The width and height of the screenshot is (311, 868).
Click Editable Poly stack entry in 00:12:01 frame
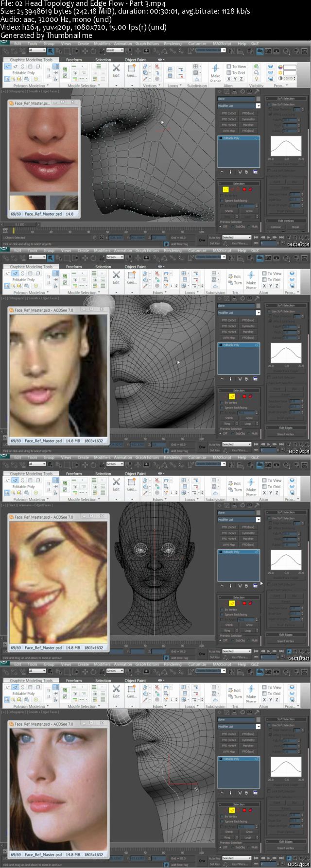(239, 345)
